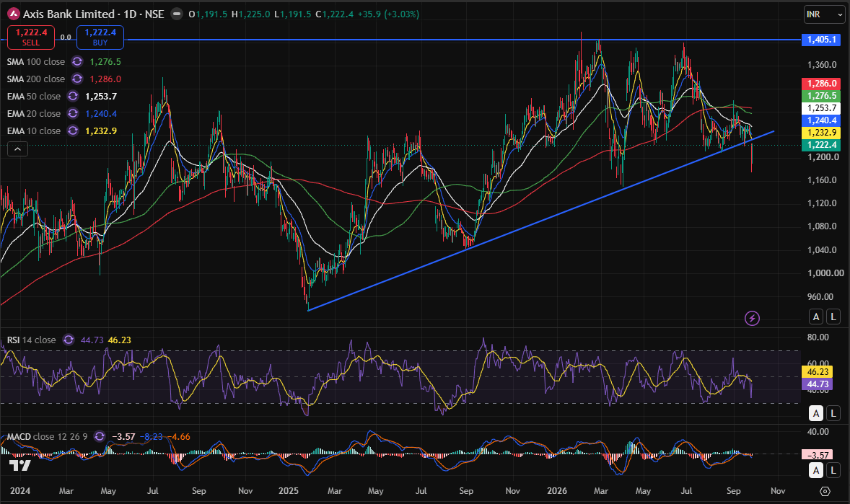Click the +35.9 (+3.03%) change value
This screenshot has height=504, width=850.
click(388, 14)
